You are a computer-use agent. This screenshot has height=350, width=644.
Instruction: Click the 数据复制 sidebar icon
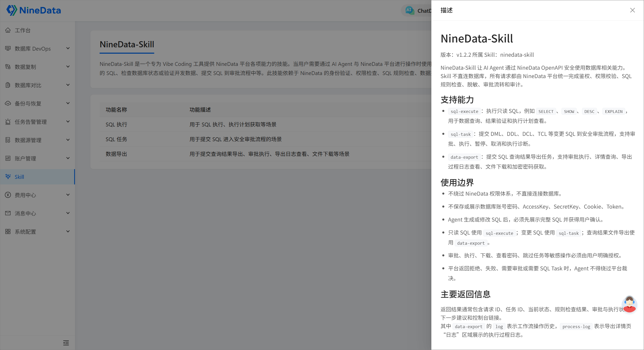point(8,67)
